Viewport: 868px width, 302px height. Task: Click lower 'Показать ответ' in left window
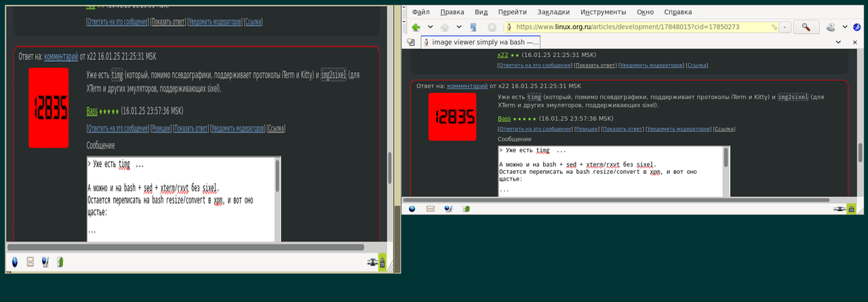coord(190,128)
